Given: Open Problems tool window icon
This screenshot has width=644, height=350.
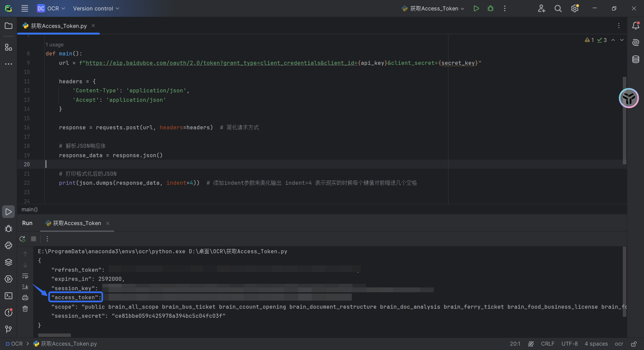Looking at the screenshot, I should (x=8, y=312).
